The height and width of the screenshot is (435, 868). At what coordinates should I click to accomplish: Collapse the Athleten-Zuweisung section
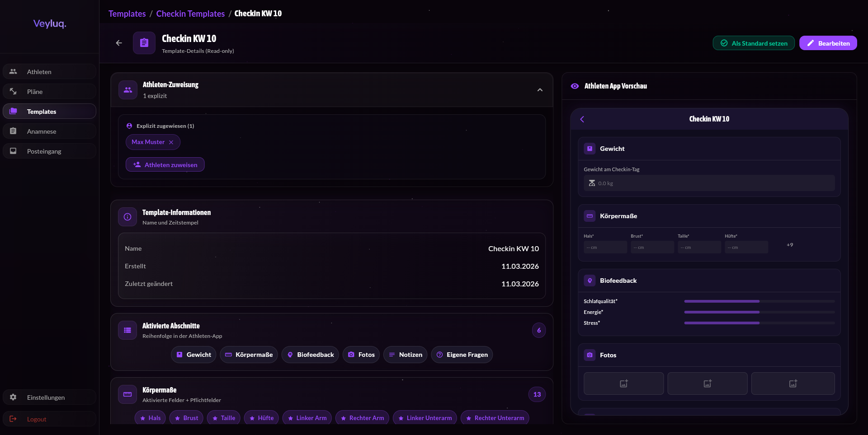tap(540, 90)
